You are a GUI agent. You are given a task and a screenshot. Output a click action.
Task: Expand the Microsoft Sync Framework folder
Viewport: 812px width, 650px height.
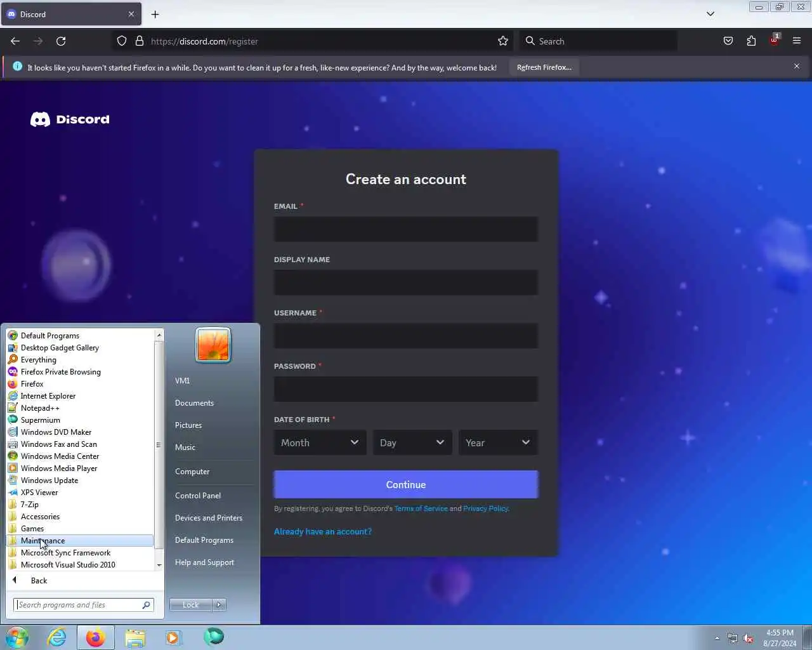80,553
